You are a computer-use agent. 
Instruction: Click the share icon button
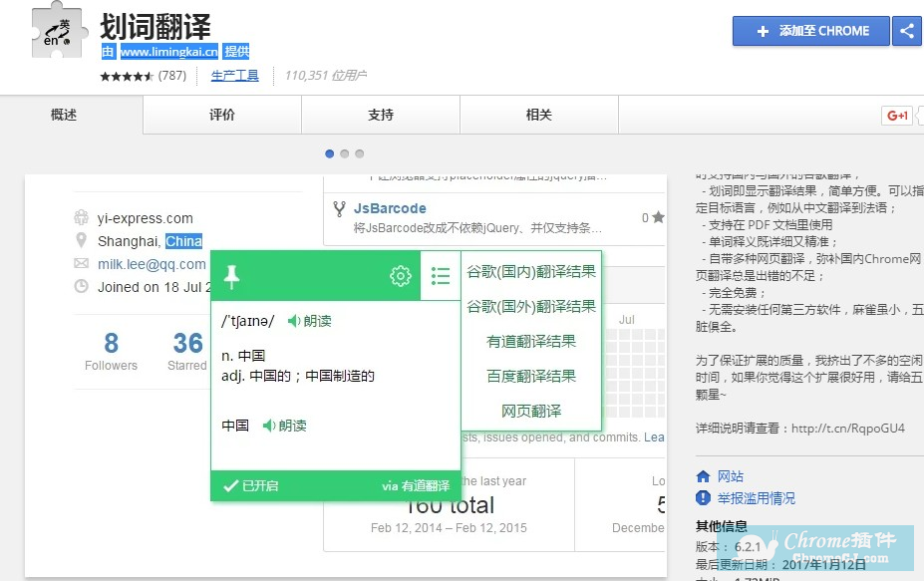(907, 31)
